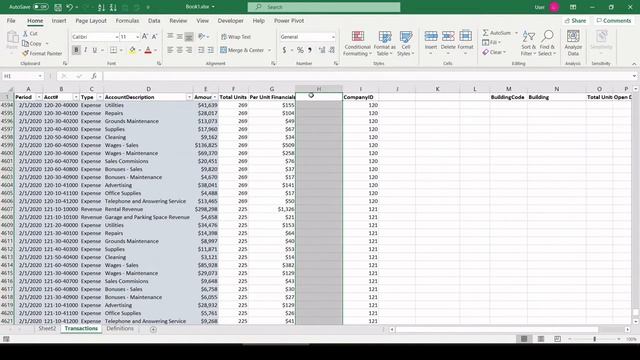The height and width of the screenshot is (360, 640).
Task: Toggle Underline formatting
Action: point(95,50)
